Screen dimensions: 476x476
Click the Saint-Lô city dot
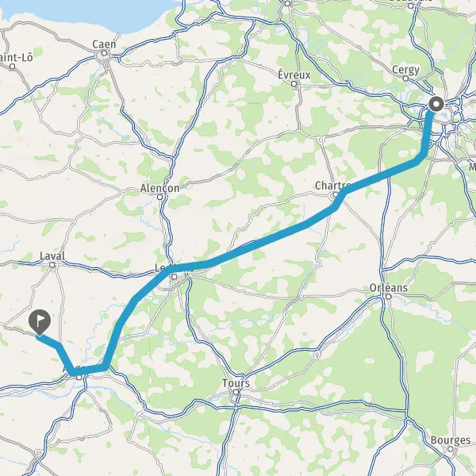[12, 66]
